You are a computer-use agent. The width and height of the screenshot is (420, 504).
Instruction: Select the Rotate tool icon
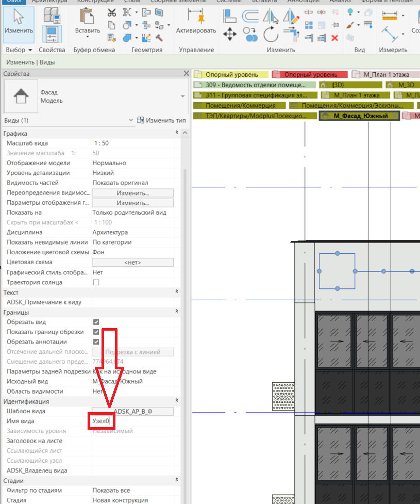click(271, 35)
